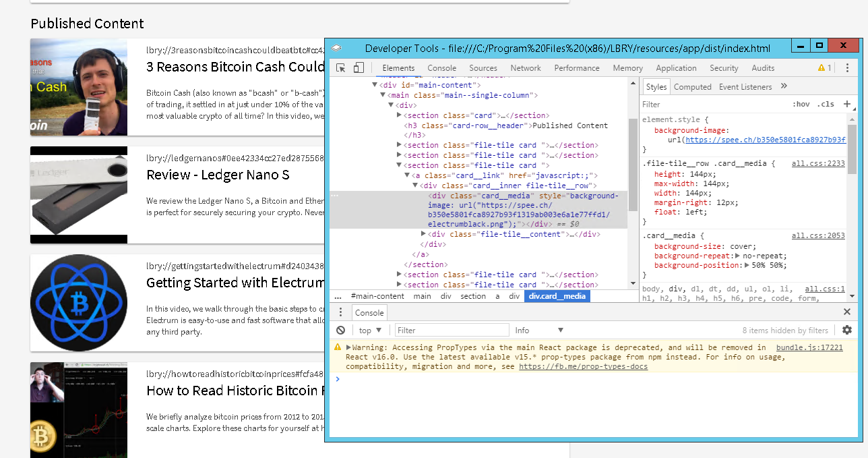Image resolution: width=868 pixels, height=458 pixels.
Task: Click warning triangle icon in console message
Action: pyautogui.click(x=338, y=347)
